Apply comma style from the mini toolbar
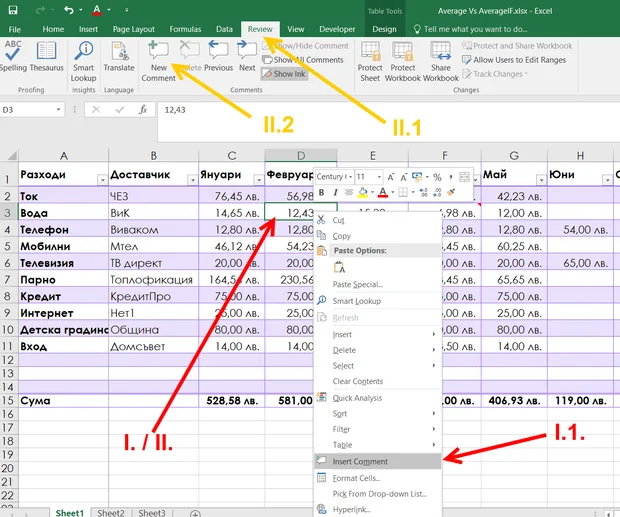 [450, 177]
